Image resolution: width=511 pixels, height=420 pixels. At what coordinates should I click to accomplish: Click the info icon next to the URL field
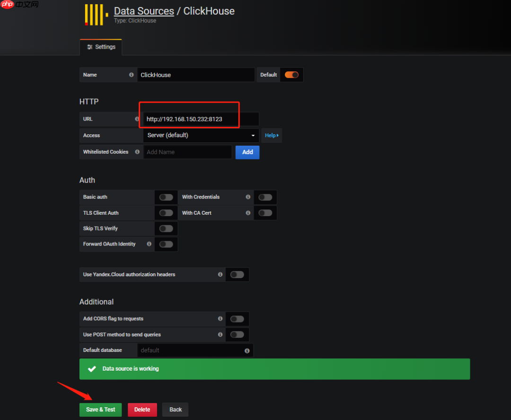tap(137, 119)
